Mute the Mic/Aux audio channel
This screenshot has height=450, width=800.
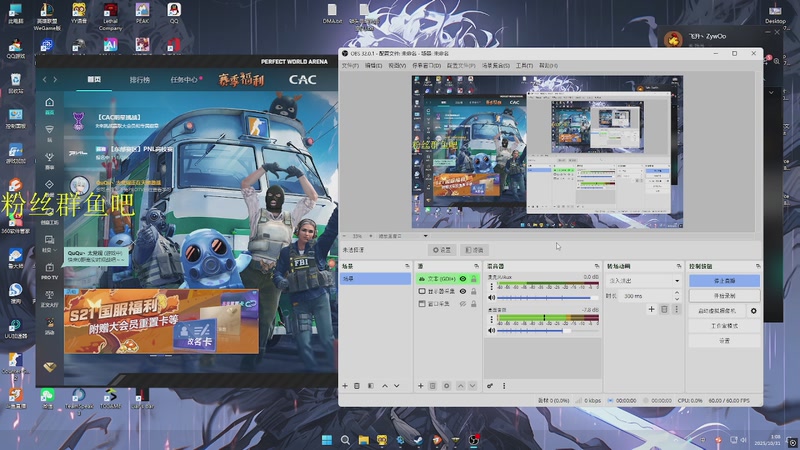click(x=492, y=297)
